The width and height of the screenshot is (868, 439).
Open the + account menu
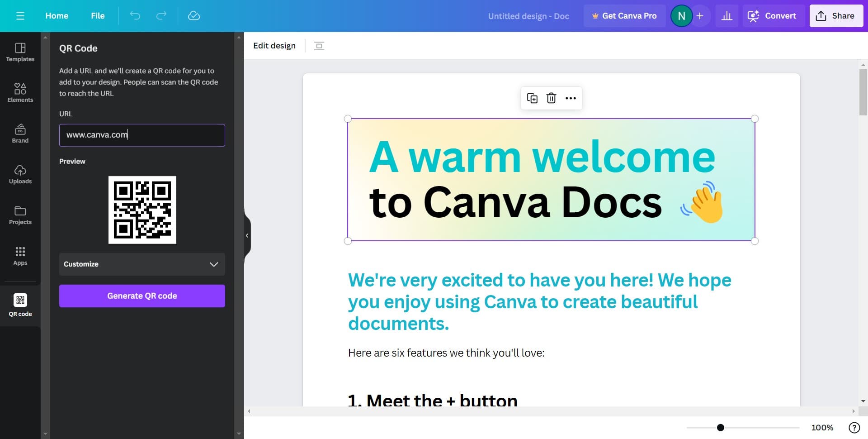point(700,15)
